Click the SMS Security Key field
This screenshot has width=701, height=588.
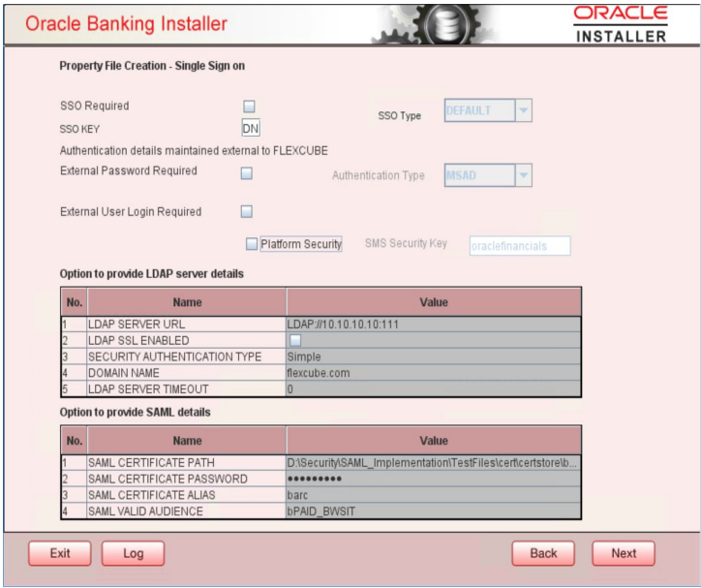coord(520,246)
